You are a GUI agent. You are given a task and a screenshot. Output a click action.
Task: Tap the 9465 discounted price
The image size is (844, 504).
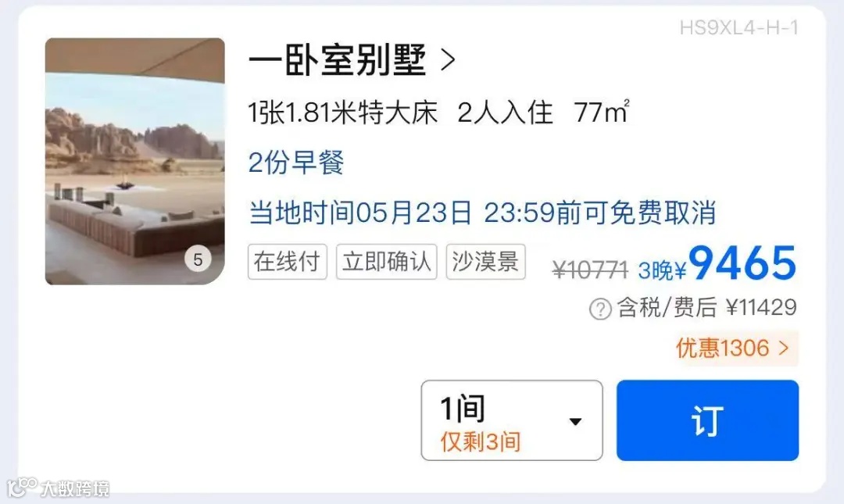pos(742,264)
